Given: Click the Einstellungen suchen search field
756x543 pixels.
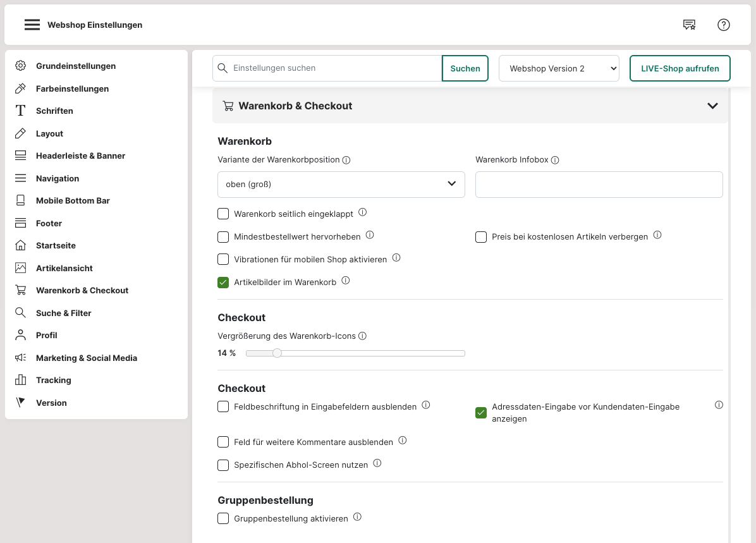Looking at the screenshot, I should click(x=335, y=68).
